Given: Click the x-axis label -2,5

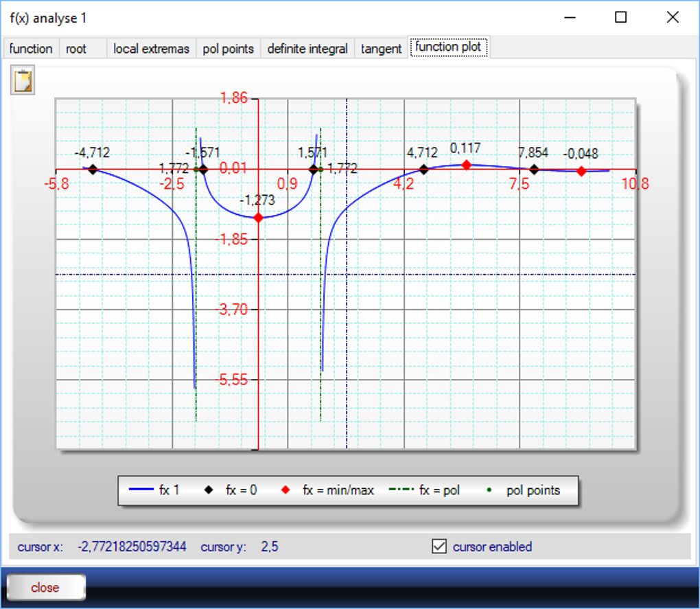Looking at the screenshot, I should [172, 184].
